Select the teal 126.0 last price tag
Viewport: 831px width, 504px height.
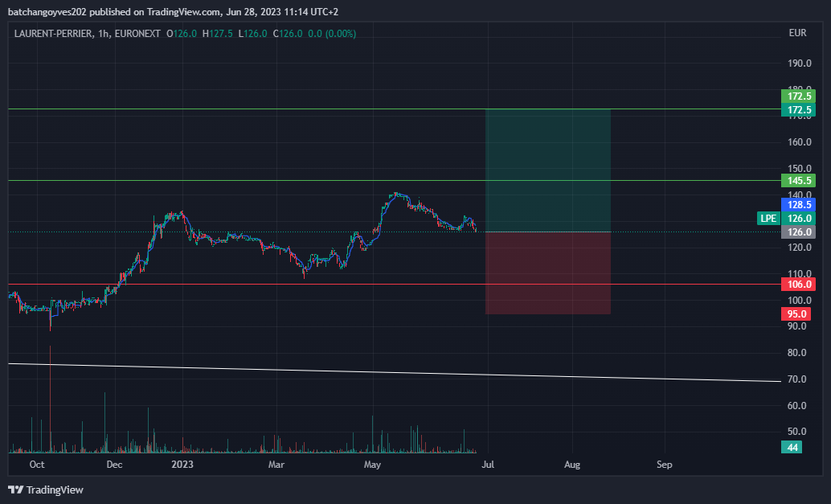tap(798, 219)
